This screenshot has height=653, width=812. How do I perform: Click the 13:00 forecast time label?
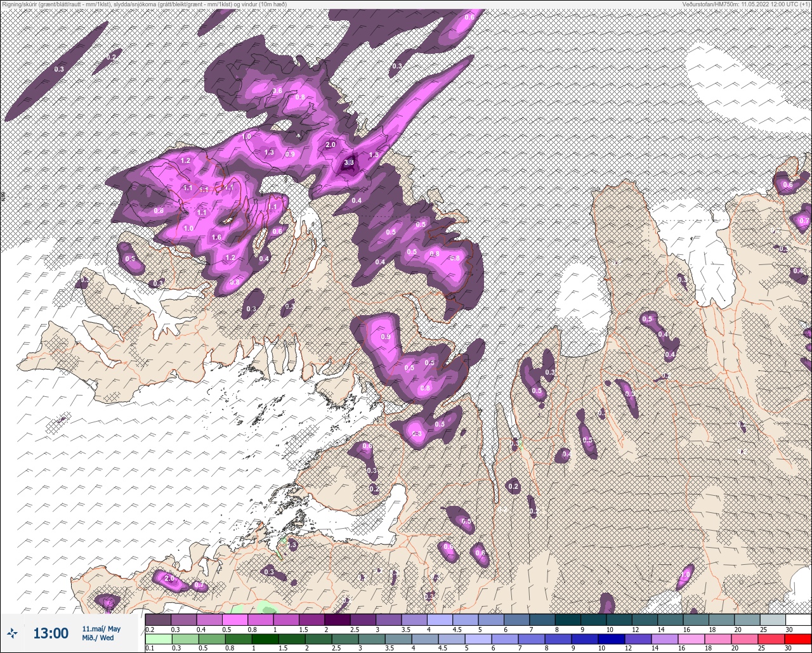click(x=51, y=633)
